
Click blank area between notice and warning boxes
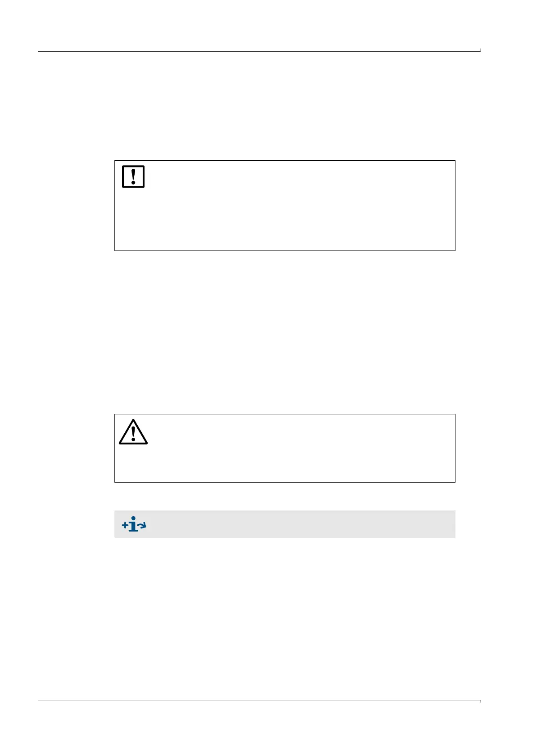point(285,332)
